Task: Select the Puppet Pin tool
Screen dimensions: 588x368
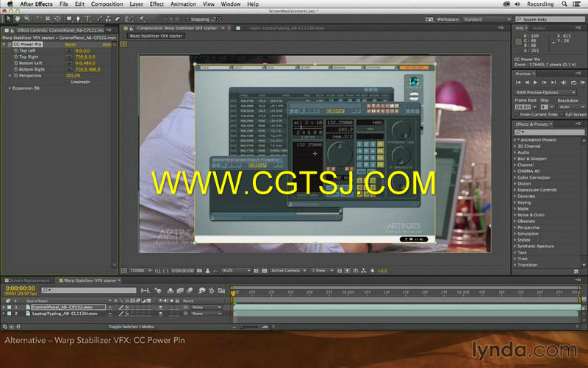Action: point(141,18)
